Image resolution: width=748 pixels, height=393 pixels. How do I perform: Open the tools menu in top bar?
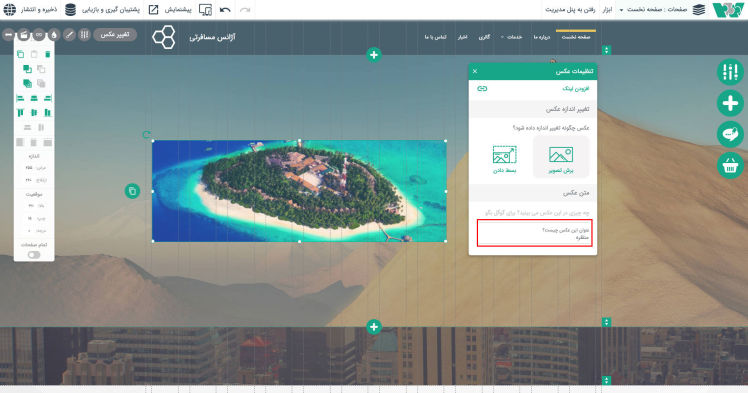tap(607, 10)
